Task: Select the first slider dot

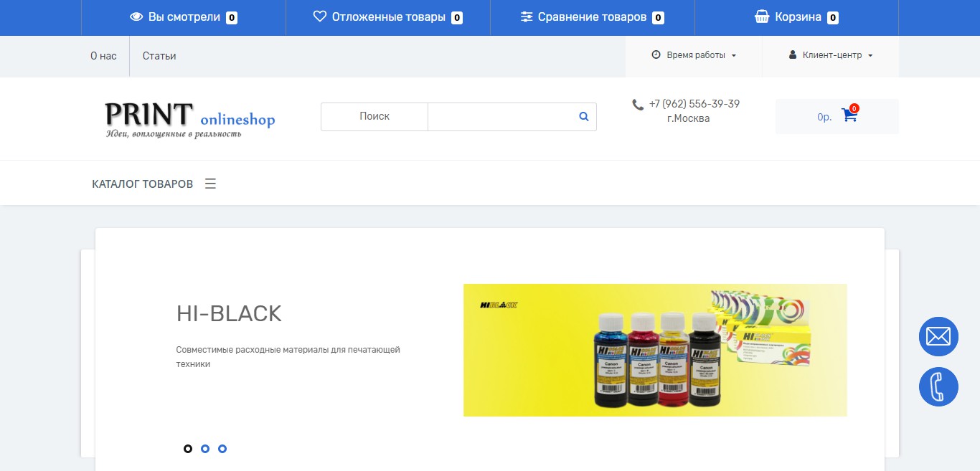Action: pyautogui.click(x=188, y=449)
